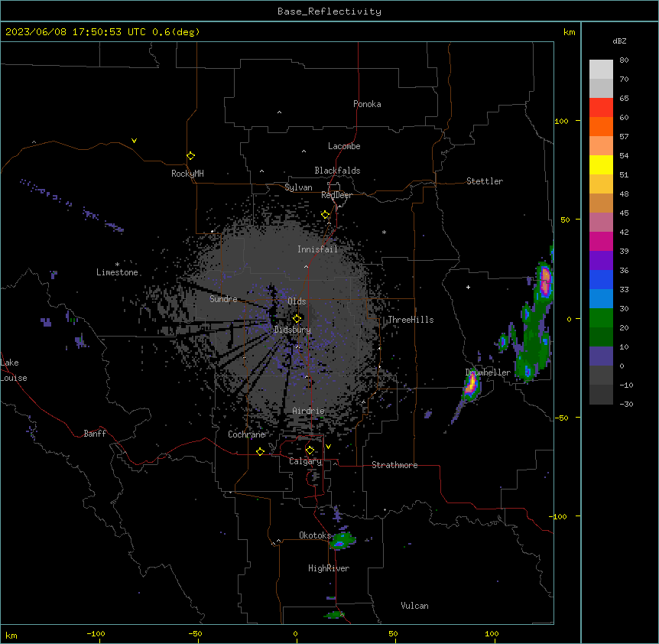This screenshot has height=644, width=659.
Task: Click the 50 tick on right axis
Action: pyautogui.click(x=565, y=220)
